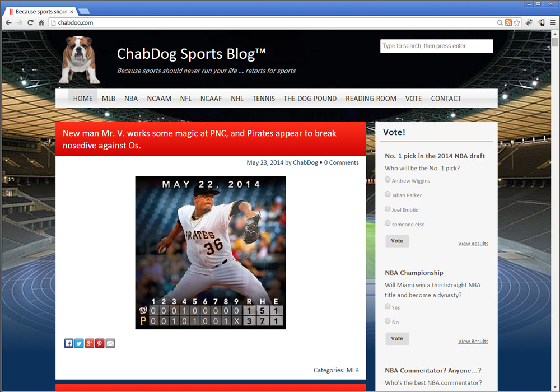Viewport: 560px width, 392px height.
Task: Select Andrew Wiggins radio option
Action: pyautogui.click(x=388, y=180)
